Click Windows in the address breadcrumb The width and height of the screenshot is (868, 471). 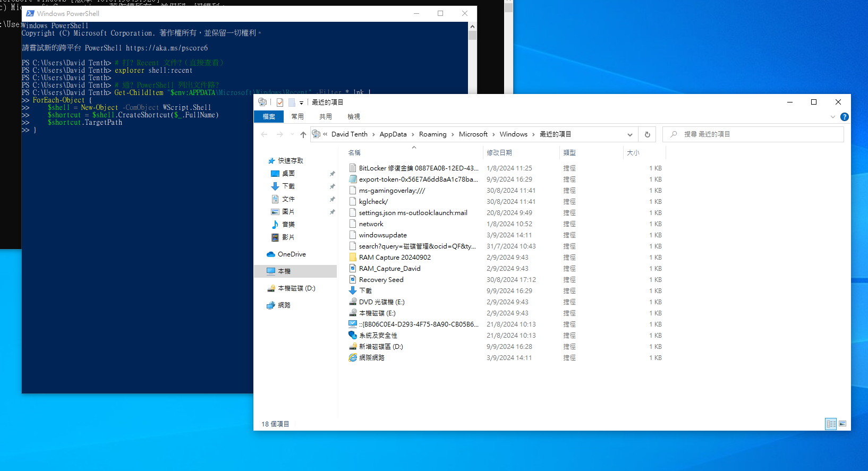[513, 134]
